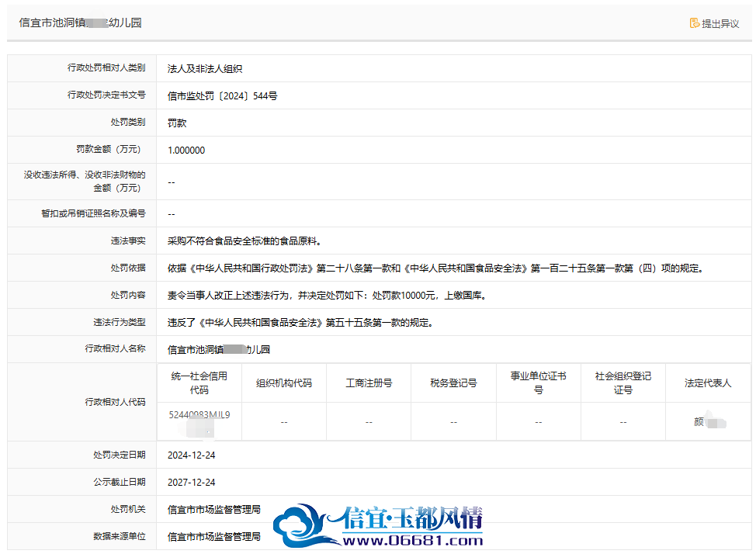
Task: Select the 没收违法所得、没收非法财物的金额 label
Action: [x=85, y=182]
